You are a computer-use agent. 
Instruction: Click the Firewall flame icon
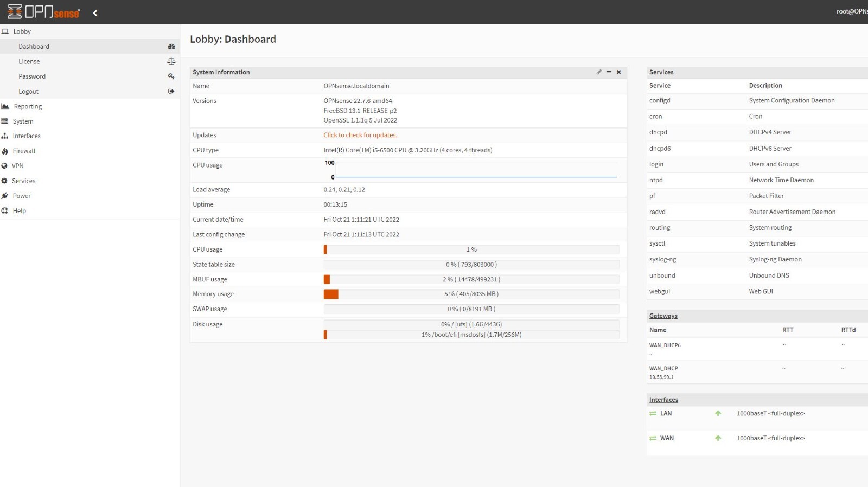click(x=5, y=151)
